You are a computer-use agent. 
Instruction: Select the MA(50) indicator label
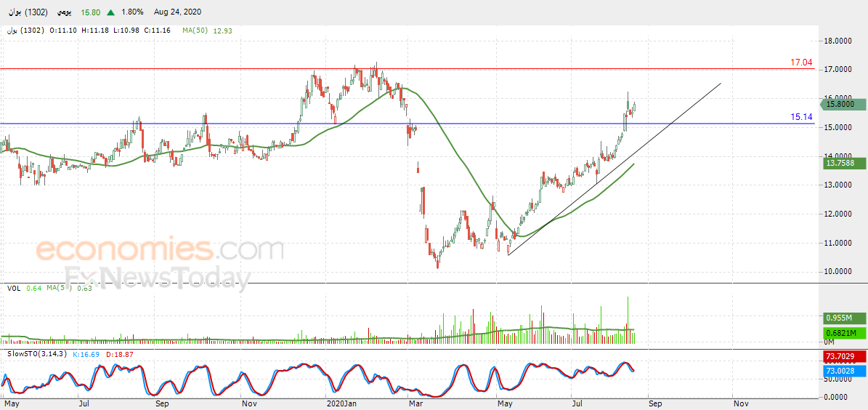click(195, 31)
